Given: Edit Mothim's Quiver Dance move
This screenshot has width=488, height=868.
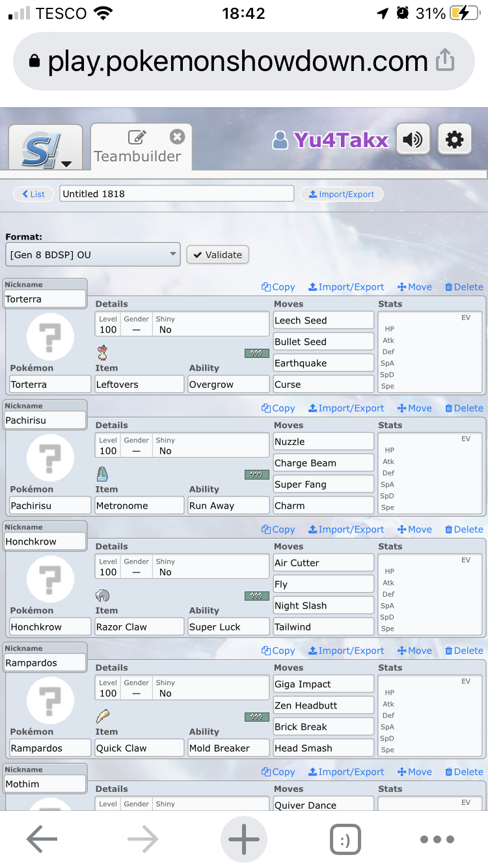Looking at the screenshot, I should 323,804.
